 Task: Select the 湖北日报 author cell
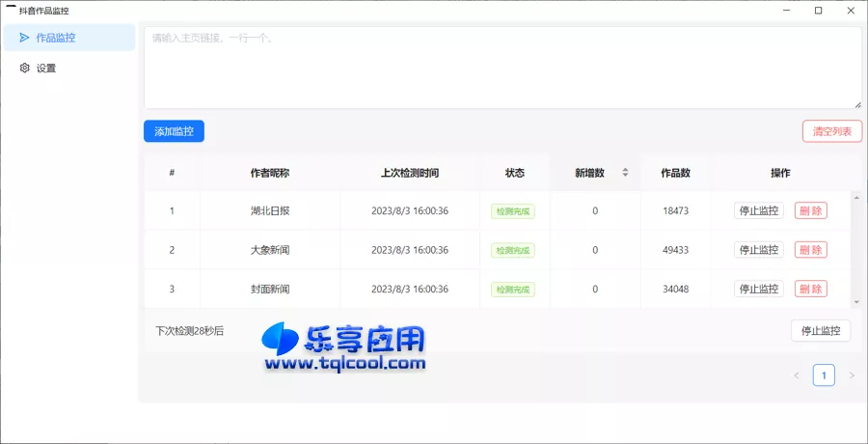point(270,210)
